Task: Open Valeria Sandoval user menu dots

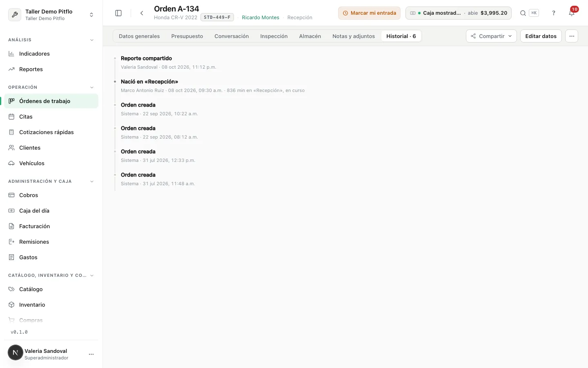Action: (91, 354)
